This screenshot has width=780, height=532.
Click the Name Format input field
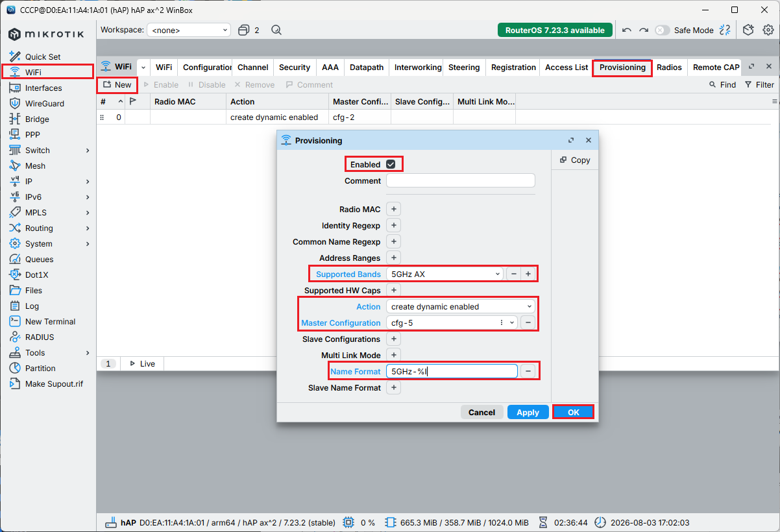(452, 371)
